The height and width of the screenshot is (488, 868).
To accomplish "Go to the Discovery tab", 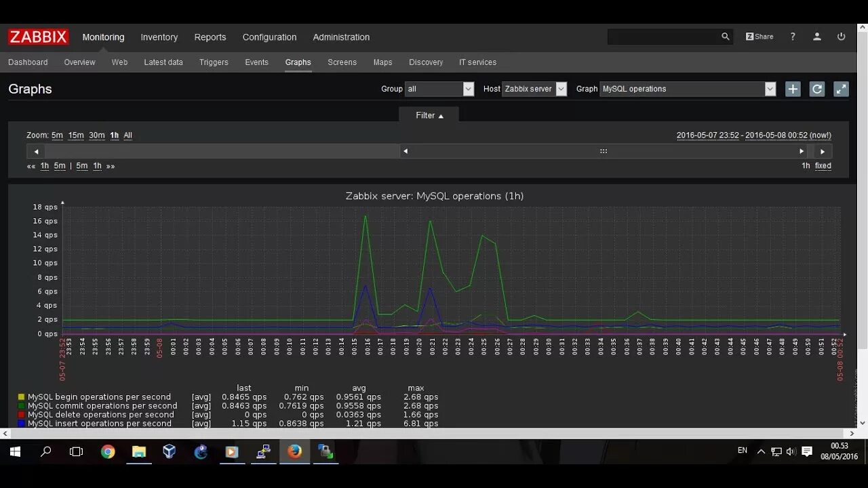I will 426,62.
